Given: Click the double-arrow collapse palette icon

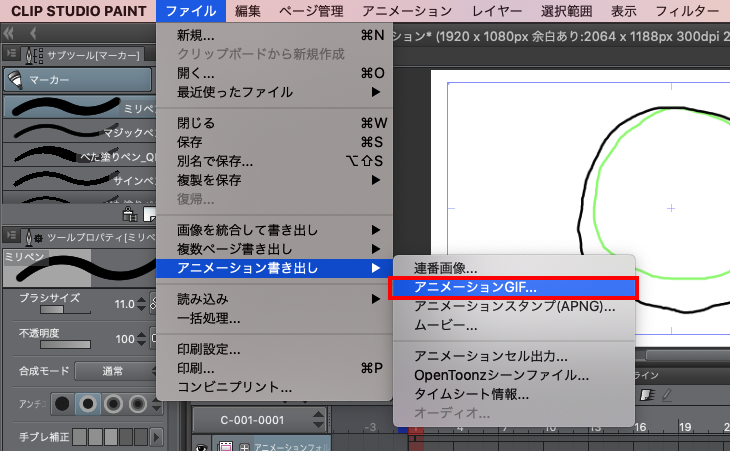Looking at the screenshot, I should pyautogui.click(x=9, y=34).
